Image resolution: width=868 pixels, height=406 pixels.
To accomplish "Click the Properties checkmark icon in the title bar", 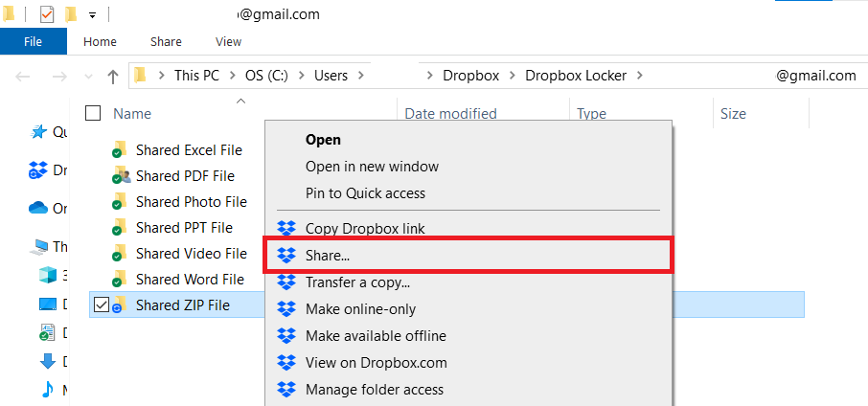I will [x=47, y=14].
